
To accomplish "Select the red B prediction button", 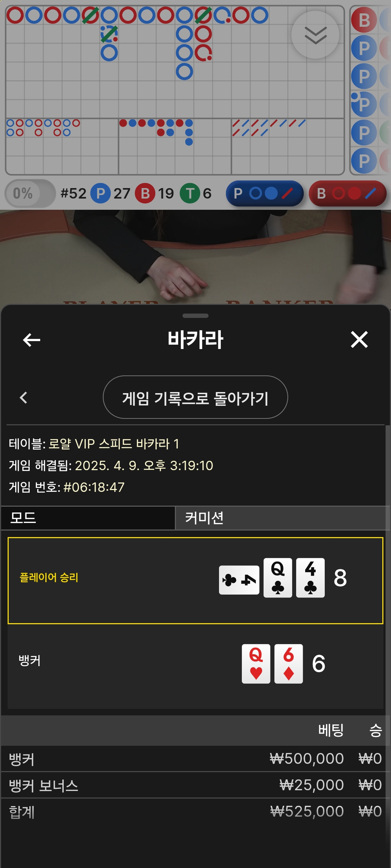I will pyautogui.click(x=348, y=193).
